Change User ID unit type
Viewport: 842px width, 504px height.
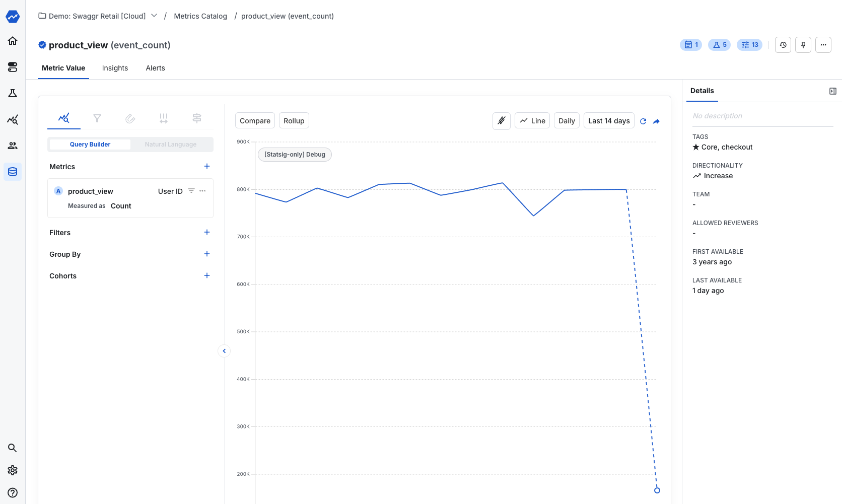(x=170, y=191)
